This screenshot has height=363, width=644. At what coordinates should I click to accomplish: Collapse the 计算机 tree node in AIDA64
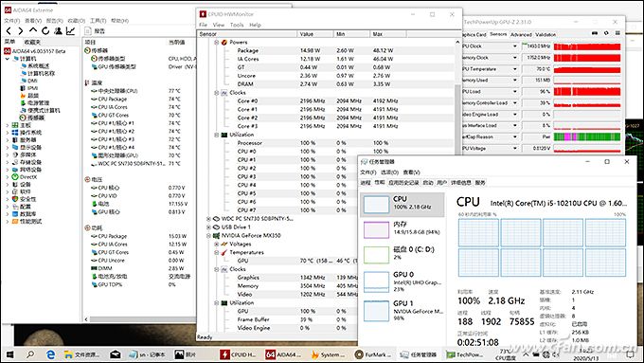(7, 59)
